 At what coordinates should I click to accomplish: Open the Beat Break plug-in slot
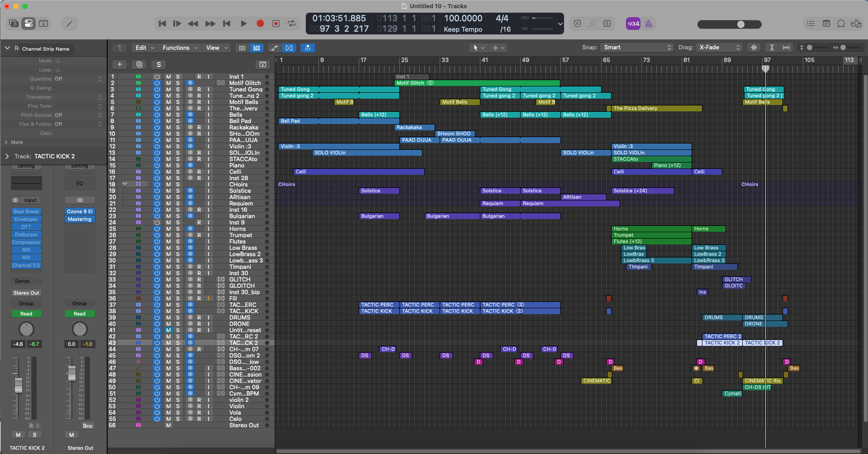pyautogui.click(x=26, y=211)
